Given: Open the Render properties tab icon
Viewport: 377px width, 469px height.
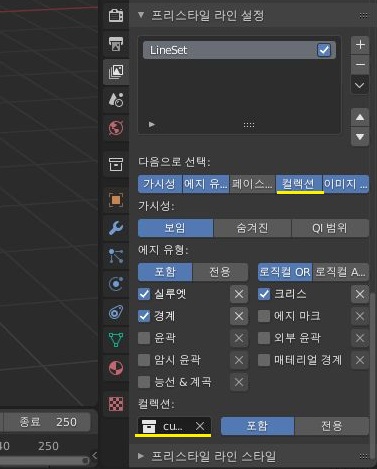Looking at the screenshot, I should pos(116,15).
